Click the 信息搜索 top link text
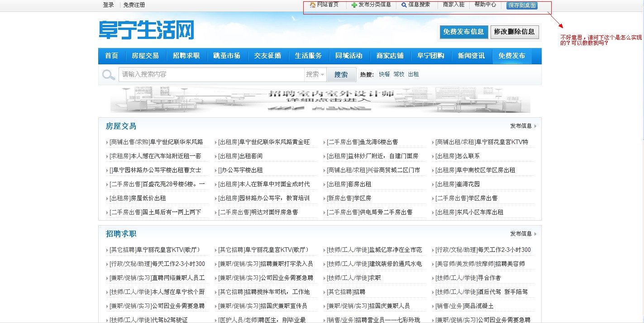Viewport: 644px width, 323px height. point(419,5)
